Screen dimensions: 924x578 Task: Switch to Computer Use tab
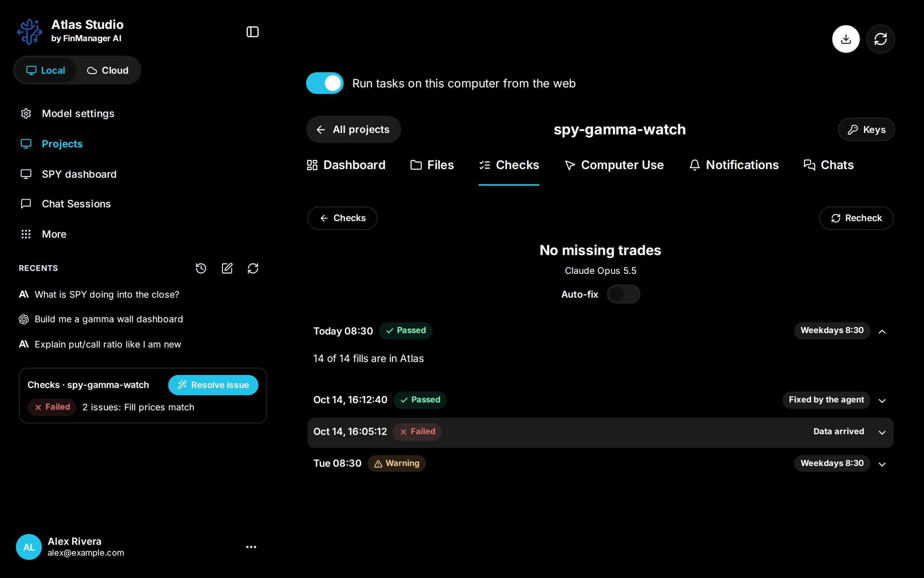click(614, 165)
